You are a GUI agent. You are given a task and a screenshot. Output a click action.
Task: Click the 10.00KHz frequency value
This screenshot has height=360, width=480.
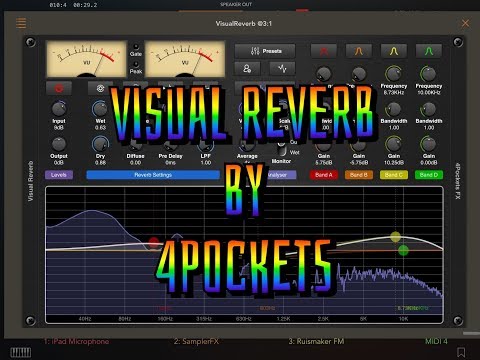[429, 92]
